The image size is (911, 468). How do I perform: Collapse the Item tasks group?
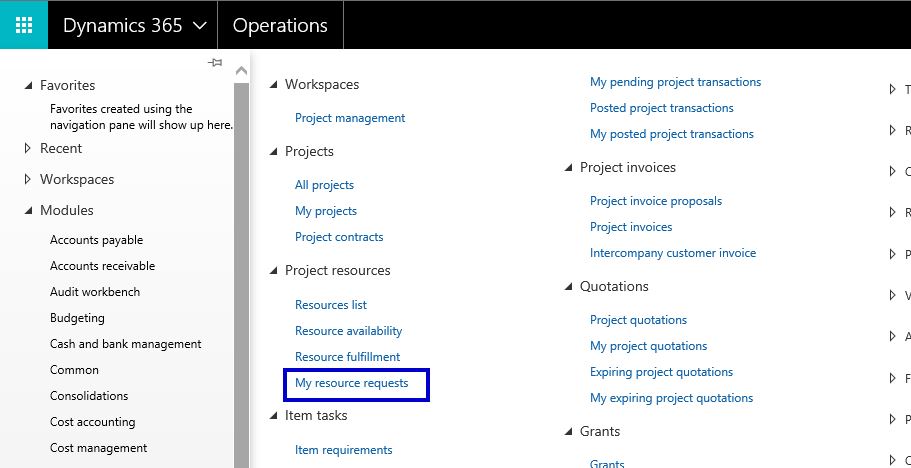pyautogui.click(x=274, y=415)
